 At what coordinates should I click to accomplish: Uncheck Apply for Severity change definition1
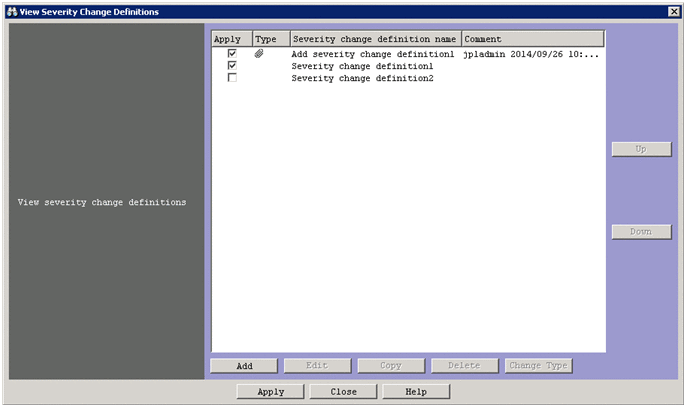click(232, 66)
